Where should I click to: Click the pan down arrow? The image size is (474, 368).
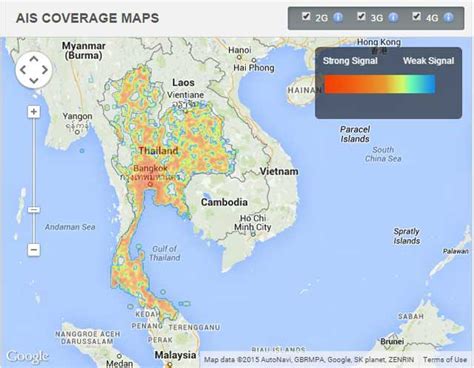[34, 80]
